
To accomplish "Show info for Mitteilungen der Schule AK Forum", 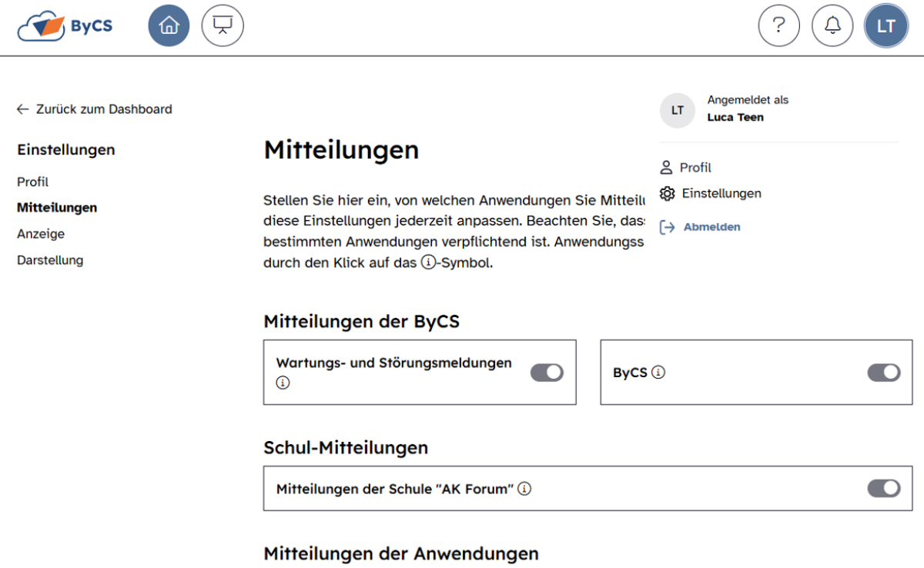I will point(524,489).
